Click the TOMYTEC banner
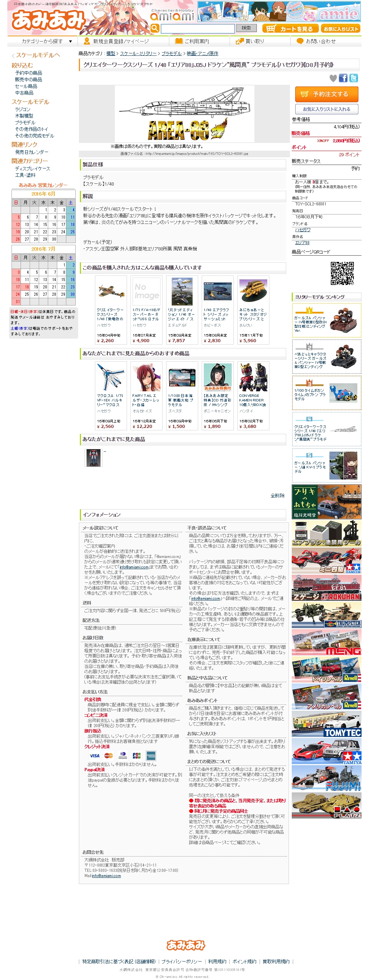 point(326,724)
